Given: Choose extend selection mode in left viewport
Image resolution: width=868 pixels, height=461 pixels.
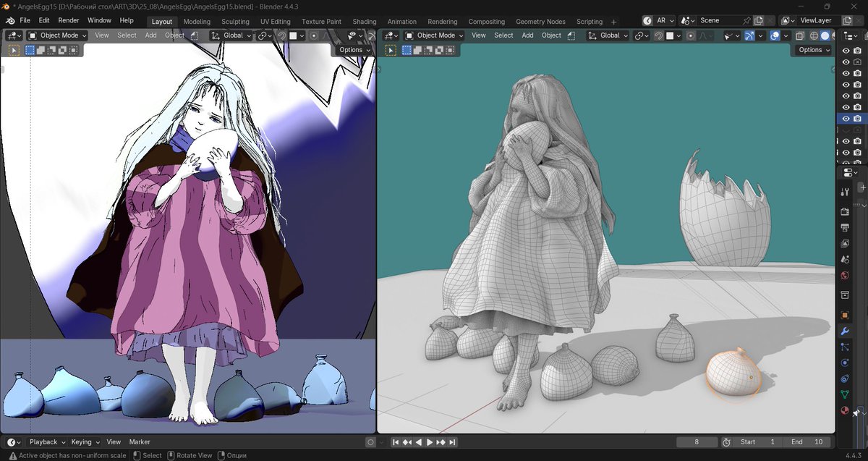Looking at the screenshot, I should pyautogui.click(x=41, y=50).
